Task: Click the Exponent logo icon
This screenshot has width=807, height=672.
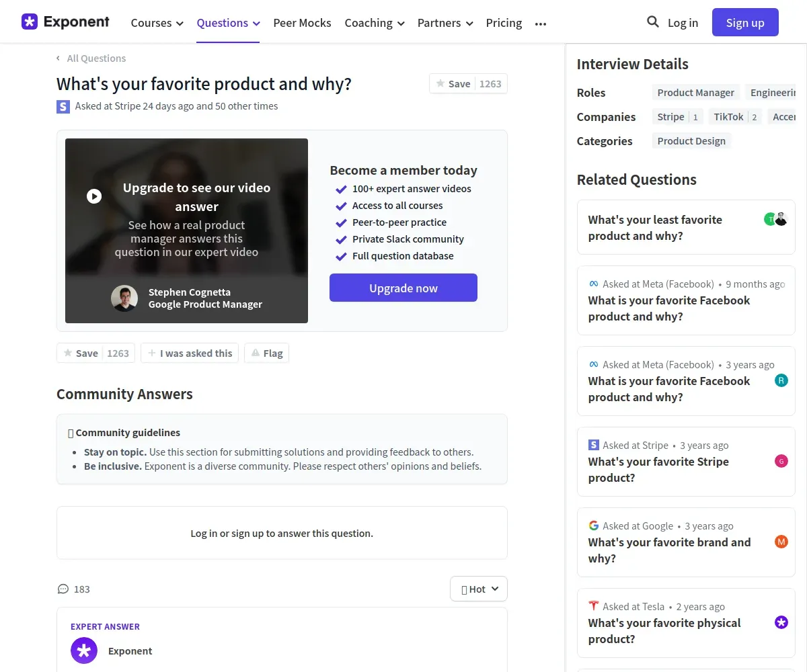Action: pos(30,22)
